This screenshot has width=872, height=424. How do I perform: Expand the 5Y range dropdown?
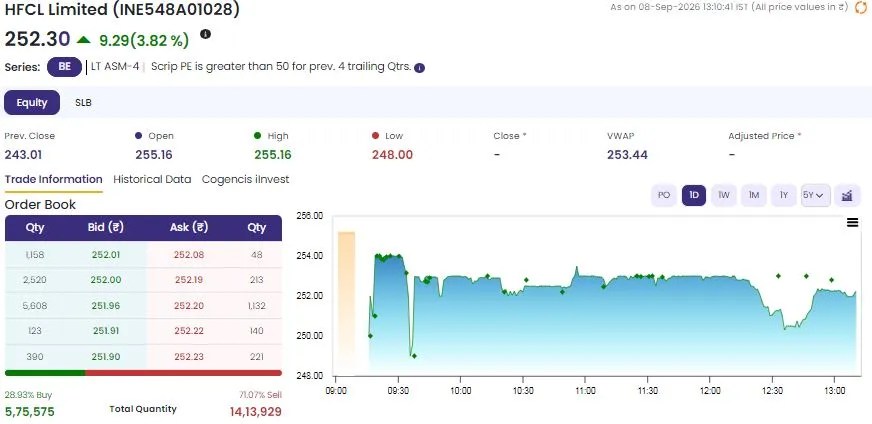coord(816,195)
